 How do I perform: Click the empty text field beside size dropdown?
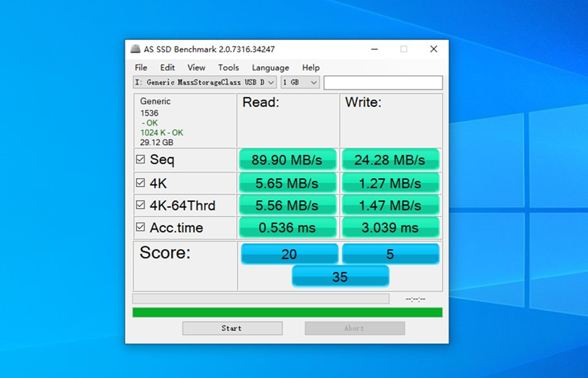pos(382,82)
